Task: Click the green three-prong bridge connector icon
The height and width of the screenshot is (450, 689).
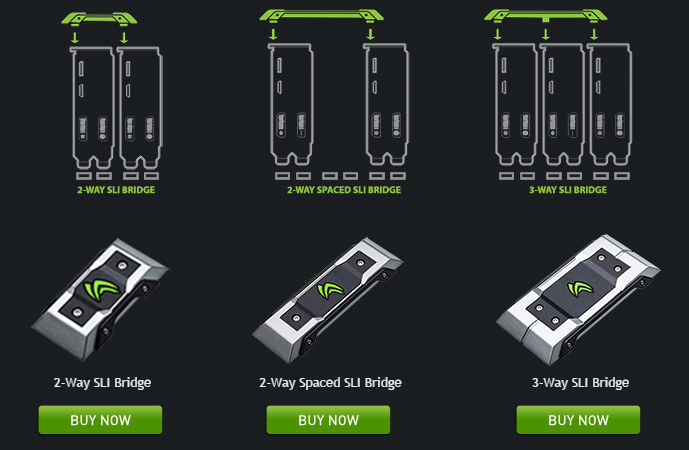Action: tap(546, 16)
